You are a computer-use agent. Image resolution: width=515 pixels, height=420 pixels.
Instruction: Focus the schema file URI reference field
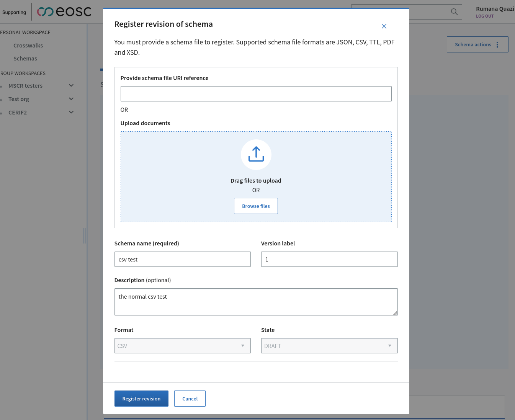tap(256, 94)
